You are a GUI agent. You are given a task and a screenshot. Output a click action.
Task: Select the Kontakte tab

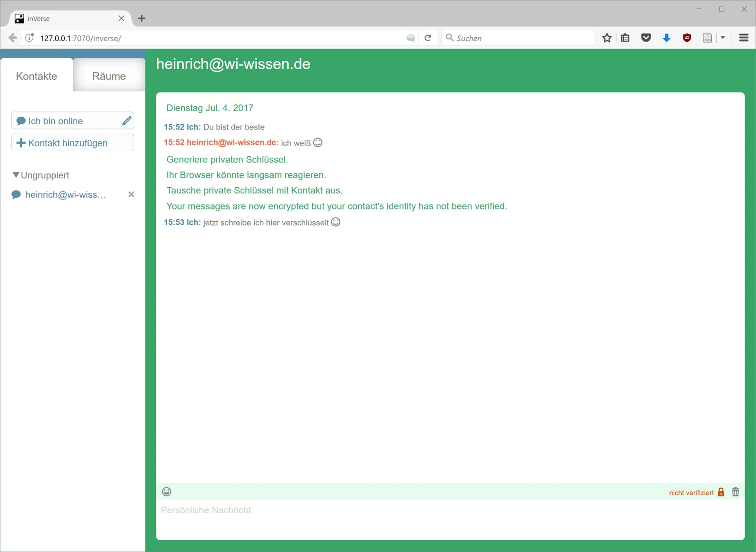[x=36, y=76]
